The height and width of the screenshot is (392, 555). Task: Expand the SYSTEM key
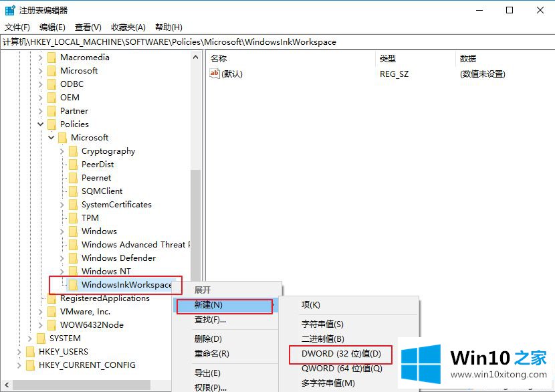click(29, 338)
